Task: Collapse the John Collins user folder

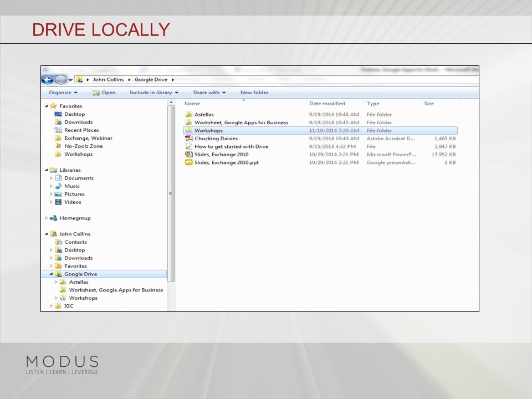Action: (x=46, y=234)
